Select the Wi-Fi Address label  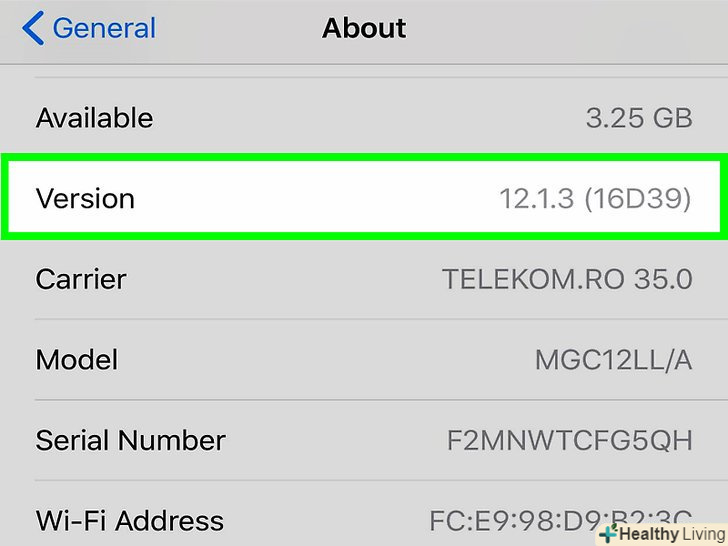(x=130, y=520)
